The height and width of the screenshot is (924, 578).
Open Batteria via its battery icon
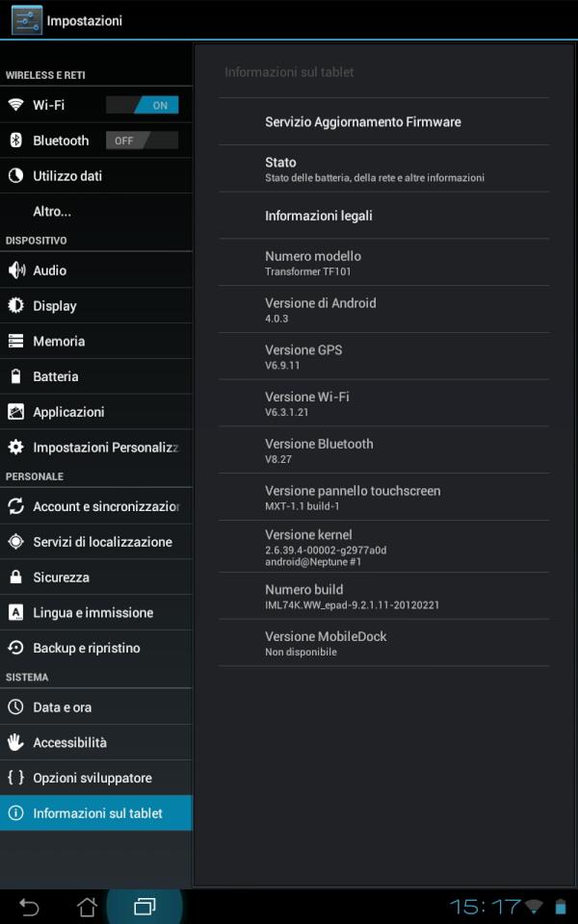[16, 376]
